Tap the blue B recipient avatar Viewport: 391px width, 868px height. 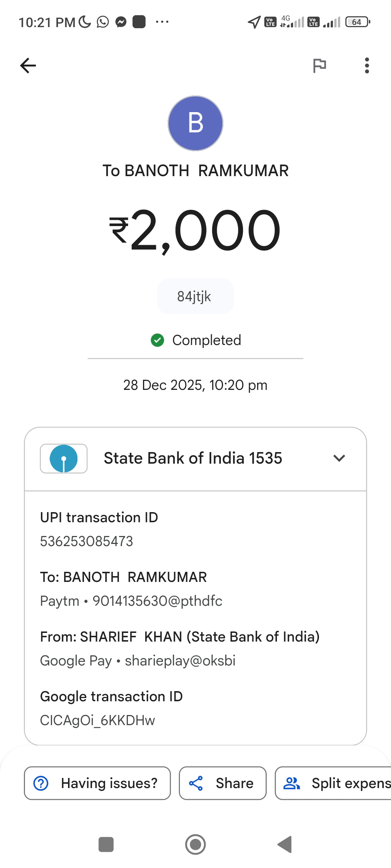point(195,123)
